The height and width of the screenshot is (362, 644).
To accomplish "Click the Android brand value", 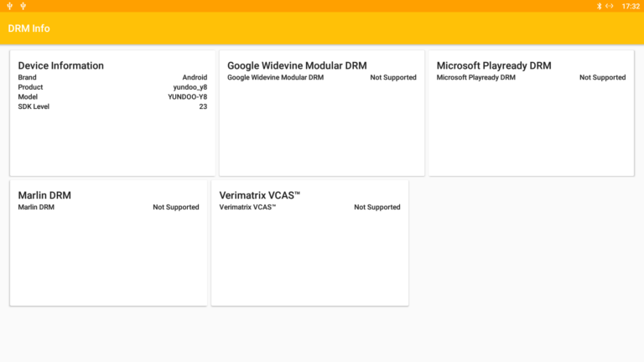I will tap(195, 77).
